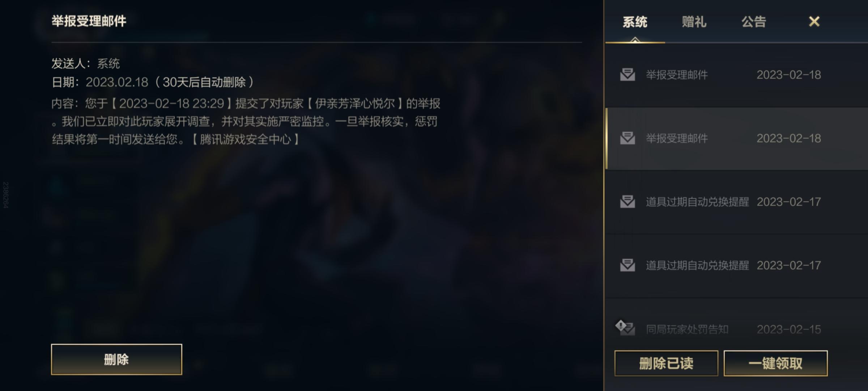Click envelope icon of highlighted 举报受理邮件 entry
The width and height of the screenshot is (868, 391).
(x=627, y=138)
